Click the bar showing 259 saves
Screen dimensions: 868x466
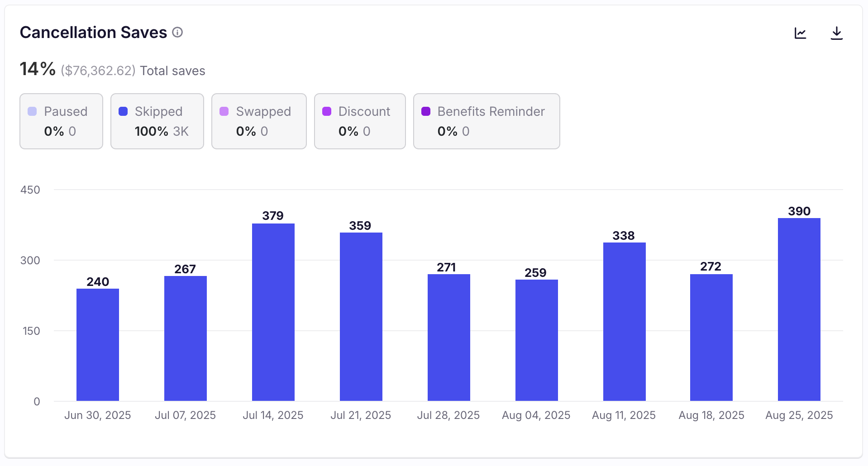[x=537, y=340]
